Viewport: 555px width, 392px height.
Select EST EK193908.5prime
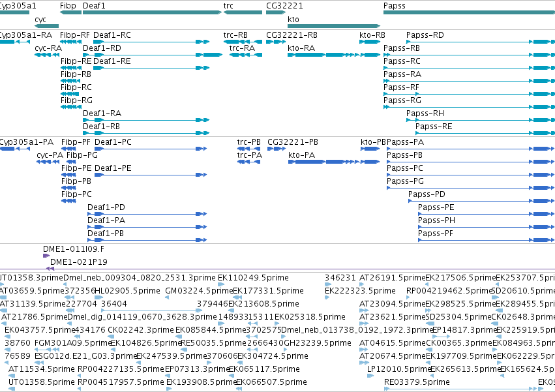(x=169, y=389)
